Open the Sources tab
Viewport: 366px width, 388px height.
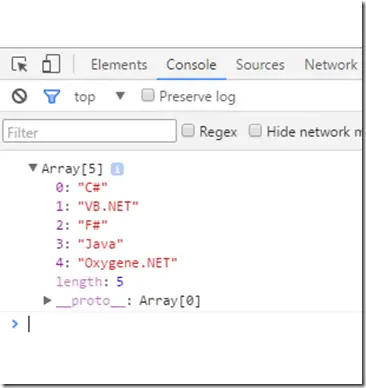(x=260, y=65)
